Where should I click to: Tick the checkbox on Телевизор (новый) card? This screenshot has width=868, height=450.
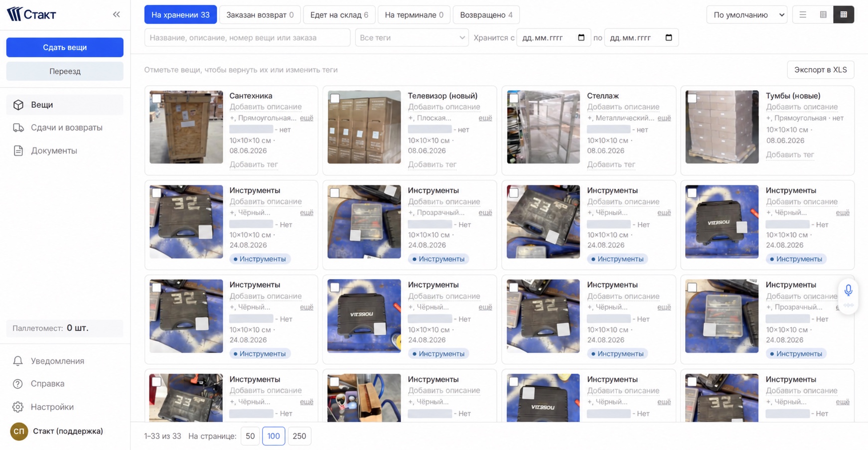coord(335,98)
